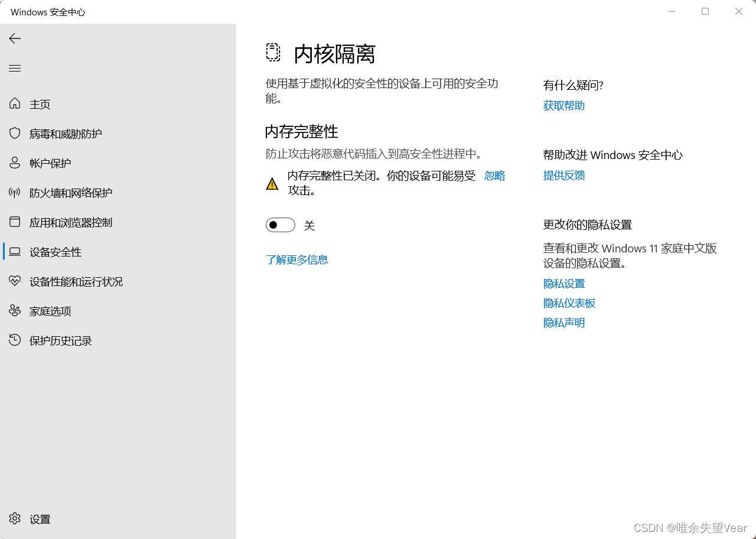756x539 pixels.
Task: Open the 隐私设置 link
Action: (564, 284)
